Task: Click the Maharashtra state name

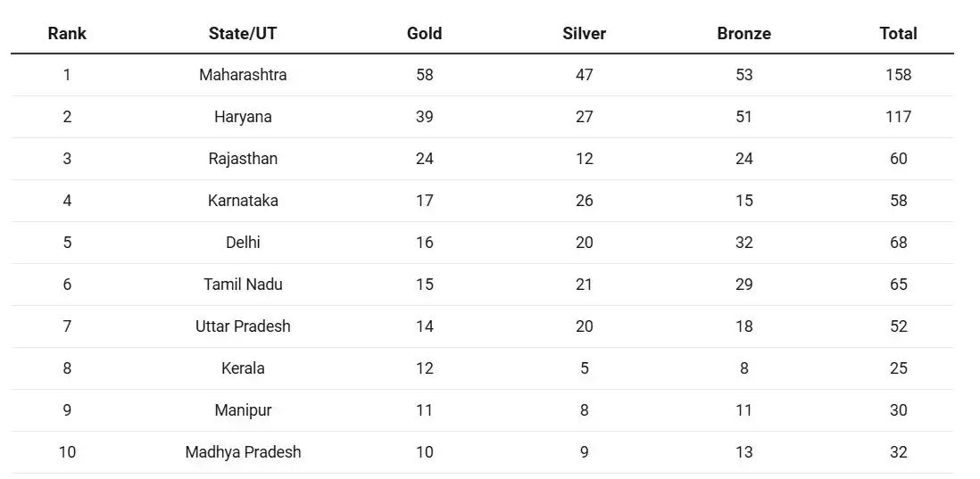Action: 243,75
